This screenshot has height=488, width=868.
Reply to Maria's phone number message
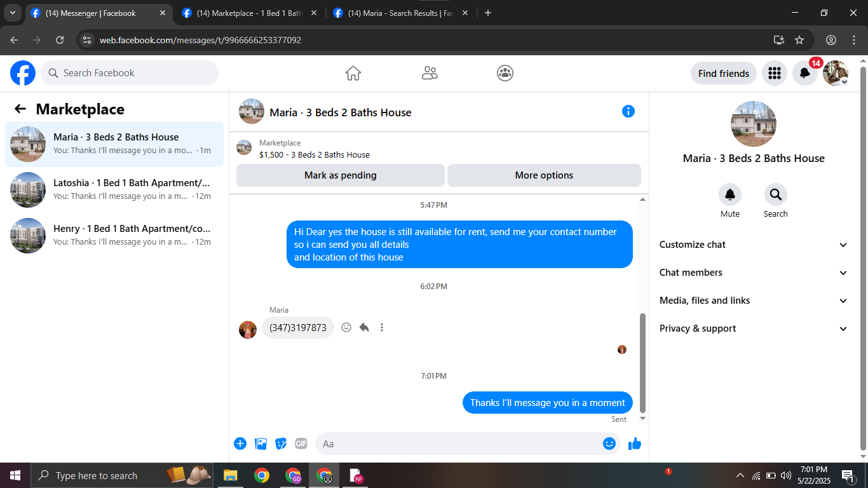pyautogui.click(x=364, y=328)
